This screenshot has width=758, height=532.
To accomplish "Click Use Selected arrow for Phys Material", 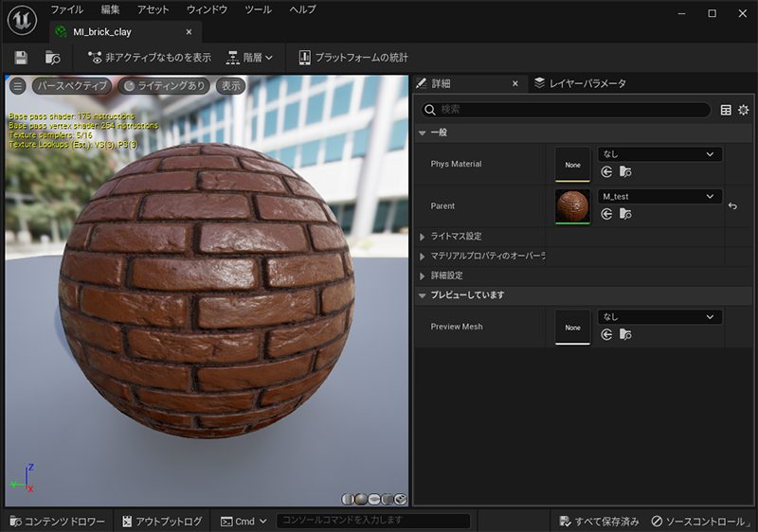I will [606, 172].
